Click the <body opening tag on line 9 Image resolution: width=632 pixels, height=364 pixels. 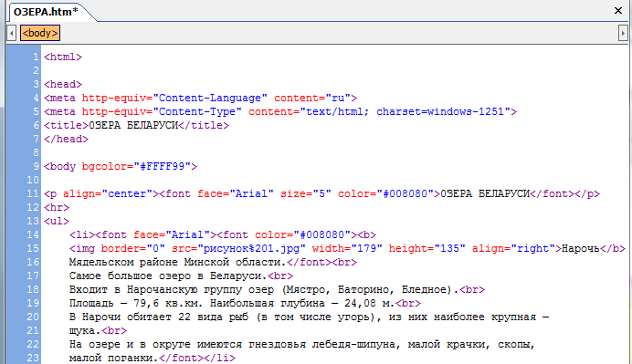[x=59, y=166]
